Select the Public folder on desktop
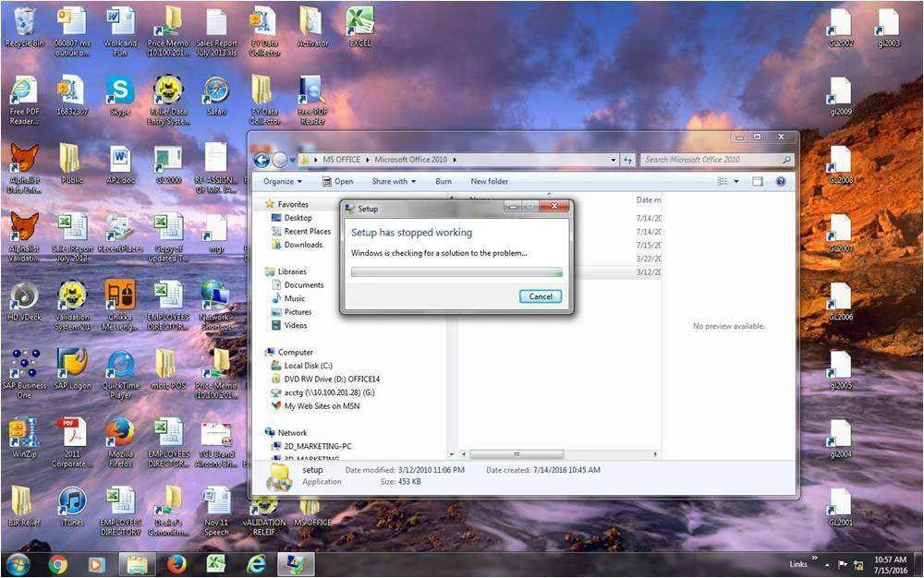This screenshot has width=924, height=578. [x=72, y=164]
